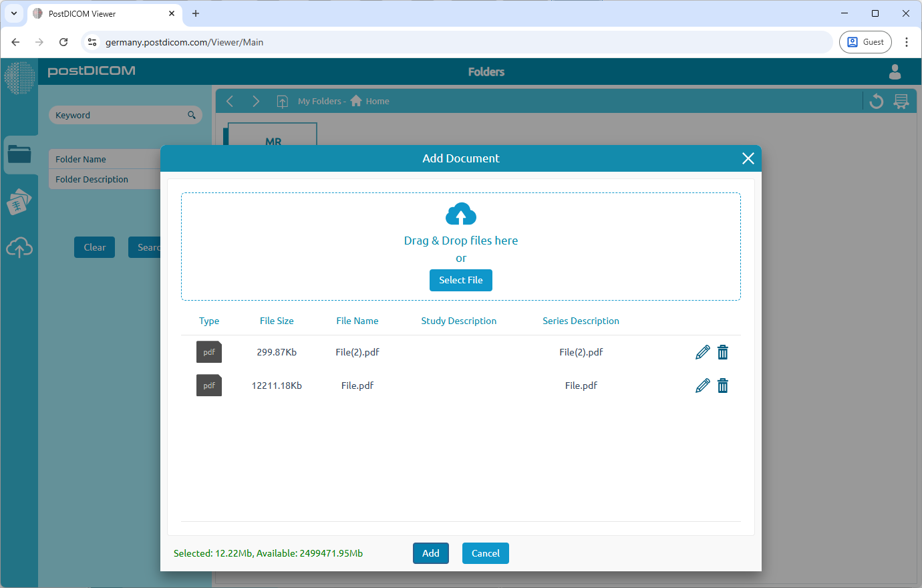
Task: Click the refresh icon in folder toolbar
Action: coord(877,102)
